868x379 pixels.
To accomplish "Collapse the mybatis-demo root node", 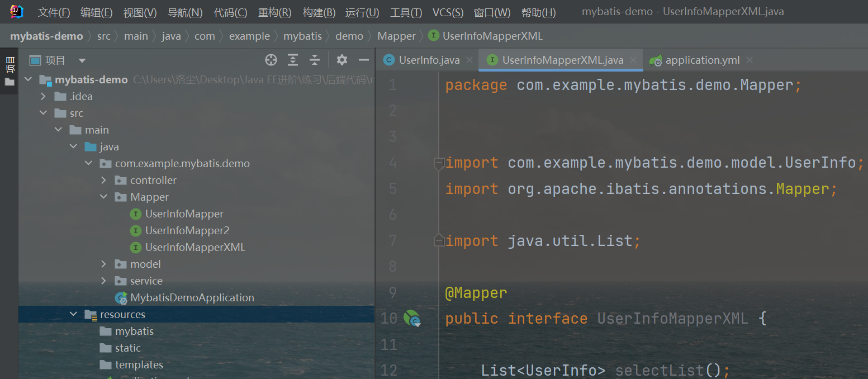I will 29,80.
